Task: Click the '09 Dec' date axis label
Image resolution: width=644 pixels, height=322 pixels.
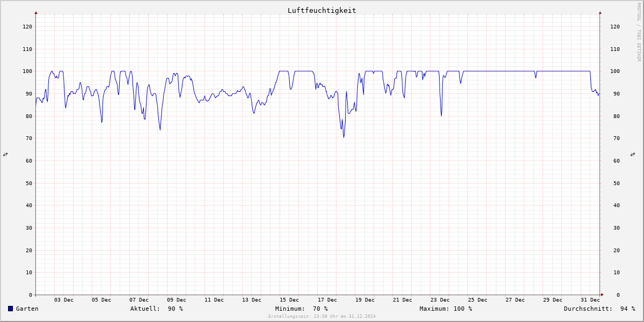Action: coord(177,299)
